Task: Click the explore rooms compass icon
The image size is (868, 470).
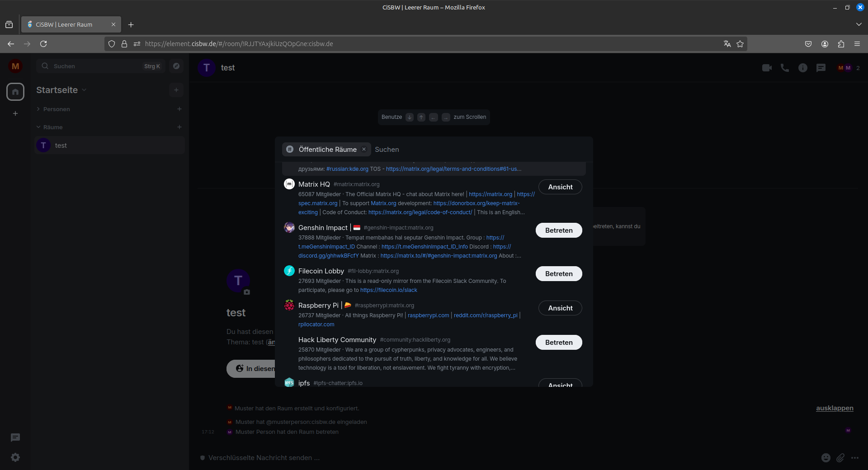Action: tap(176, 66)
